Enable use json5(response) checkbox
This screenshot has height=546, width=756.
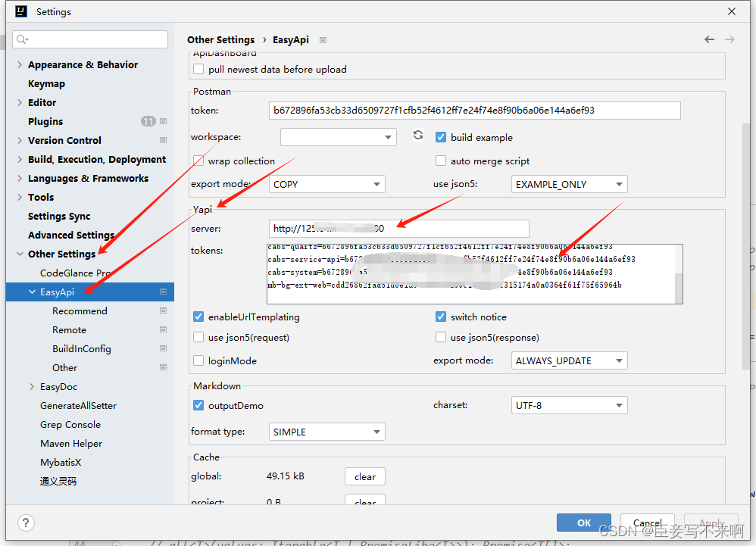click(441, 337)
